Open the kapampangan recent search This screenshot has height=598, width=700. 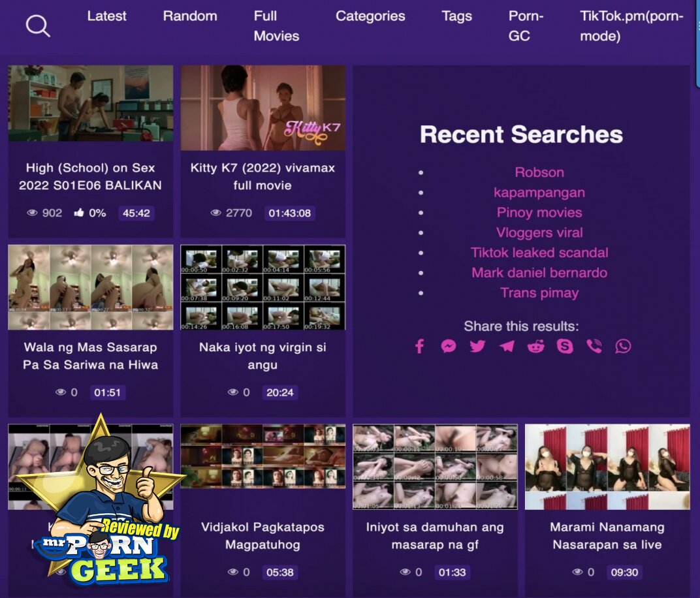pos(539,193)
